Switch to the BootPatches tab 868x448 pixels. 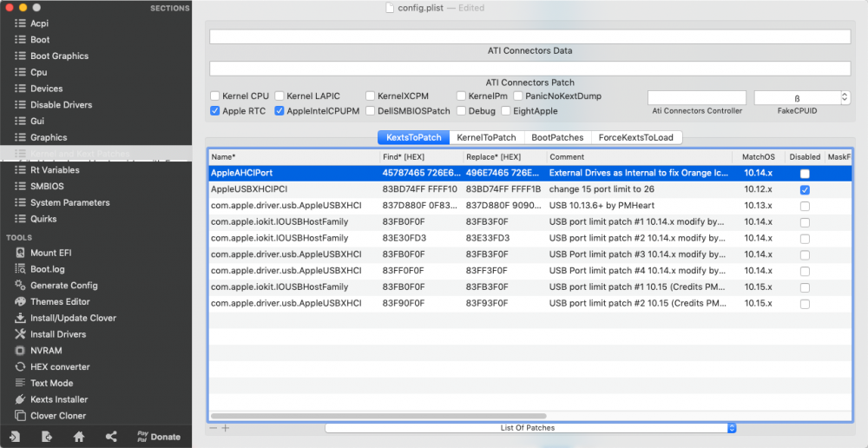pos(557,137)
